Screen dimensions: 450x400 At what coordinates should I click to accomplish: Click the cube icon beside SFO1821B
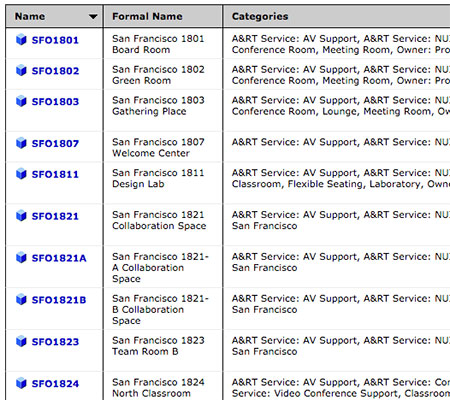[x=21, y=299]
